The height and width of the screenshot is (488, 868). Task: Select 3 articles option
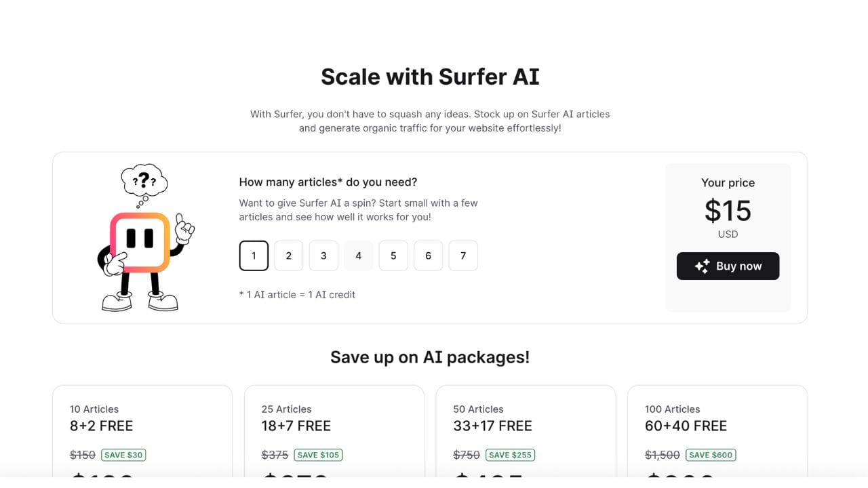[323, 256]
